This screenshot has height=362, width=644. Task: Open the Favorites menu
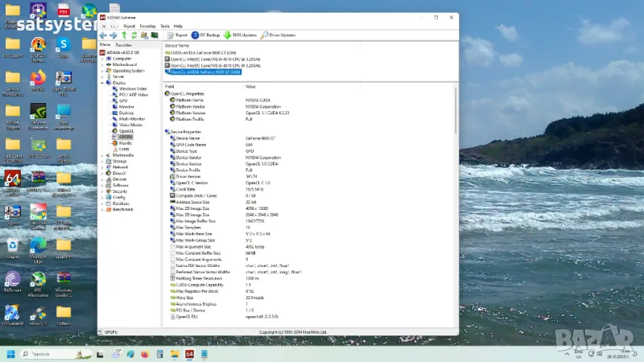tap(147, 26)
